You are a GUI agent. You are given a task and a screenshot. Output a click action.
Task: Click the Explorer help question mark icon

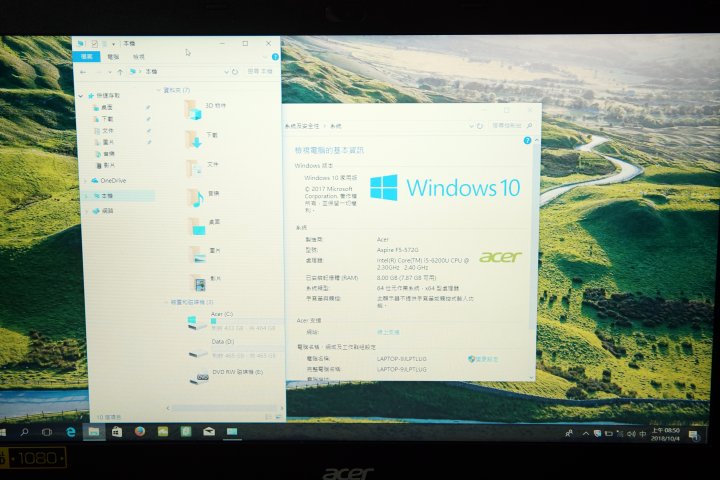click(275, 57)
